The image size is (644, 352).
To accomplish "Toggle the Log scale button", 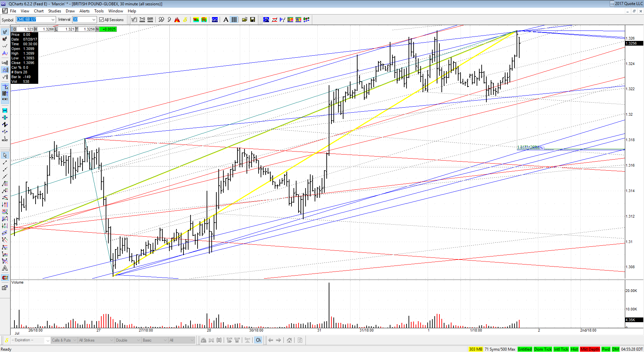I will 5,63.
